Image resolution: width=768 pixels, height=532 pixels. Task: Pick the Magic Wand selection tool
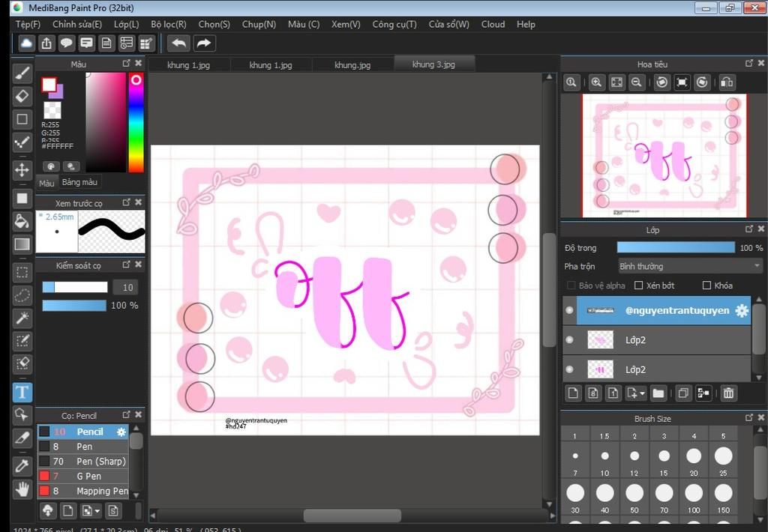click(x=22, y=318)
